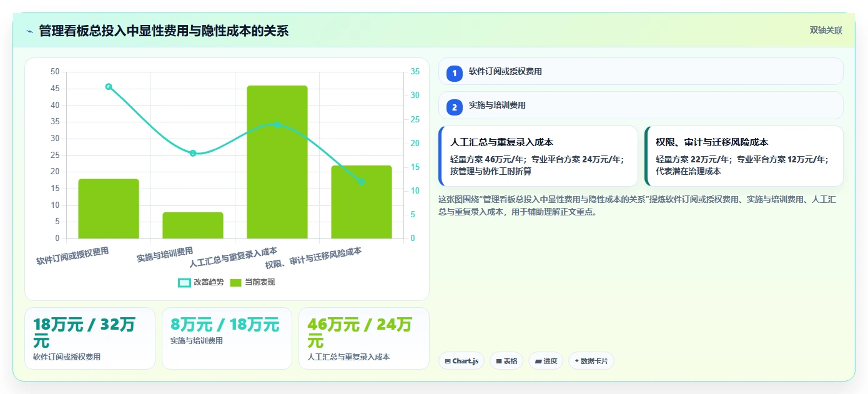
Task: Click the teal 改善趋势 legend swatch
Action: (x=184, y=283)
